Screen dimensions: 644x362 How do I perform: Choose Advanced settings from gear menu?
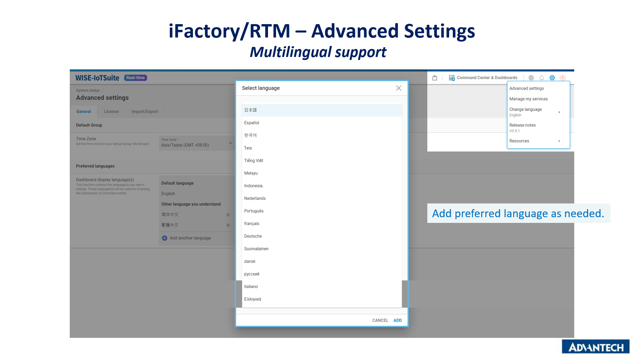538,88
